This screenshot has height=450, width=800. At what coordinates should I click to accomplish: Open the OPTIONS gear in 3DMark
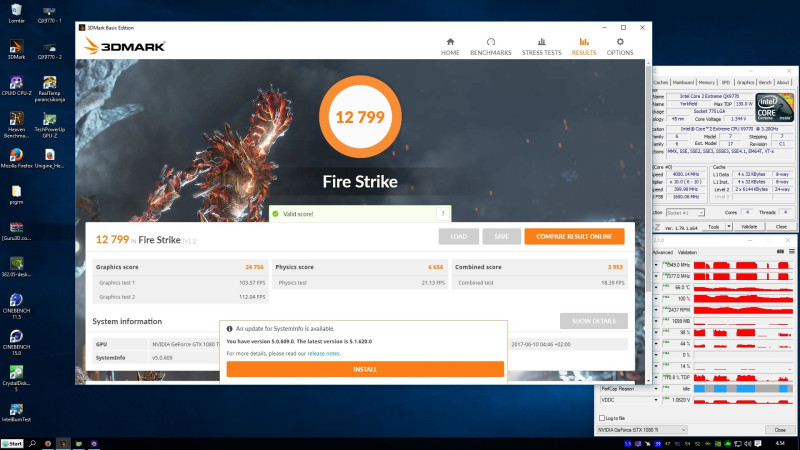620,46
